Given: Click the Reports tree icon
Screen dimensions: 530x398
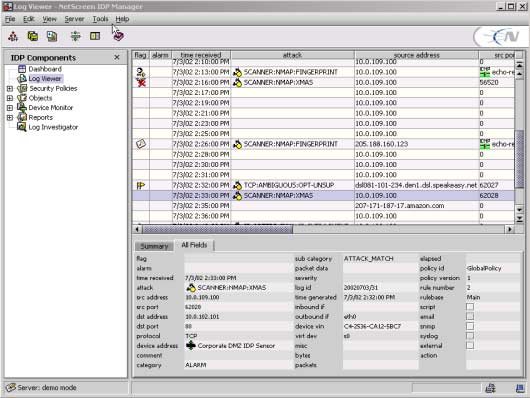Looking at the screenshot, I should 22,117.
